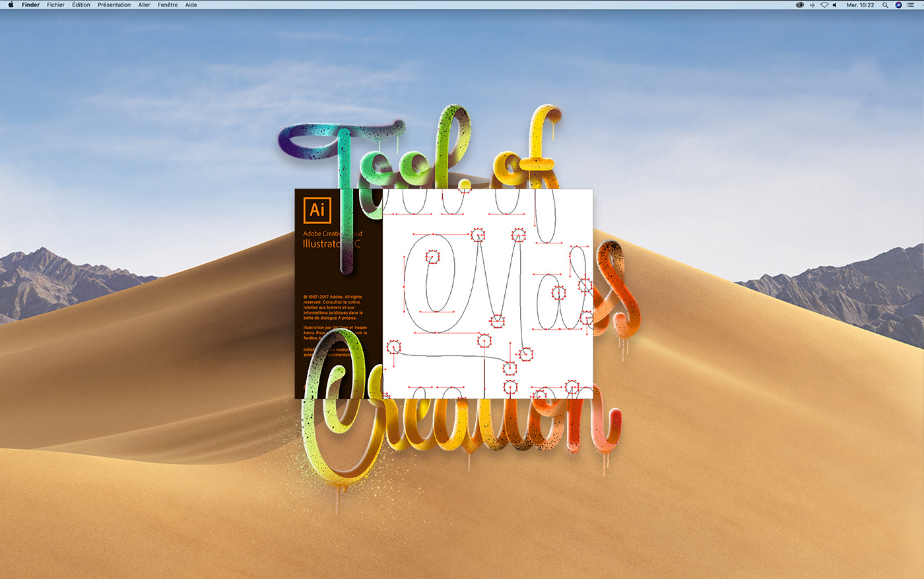Open the Fichier menu
Viewport: 924px width, 579px height.
pyautogui.click(x=56, y=5)
